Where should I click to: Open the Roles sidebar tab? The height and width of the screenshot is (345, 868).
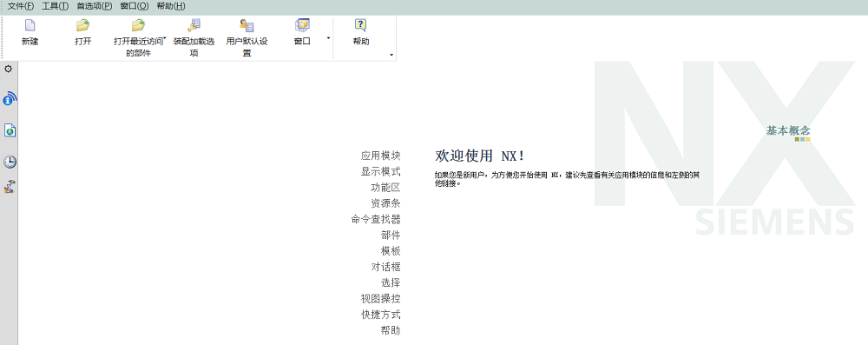tap(10, 186)
